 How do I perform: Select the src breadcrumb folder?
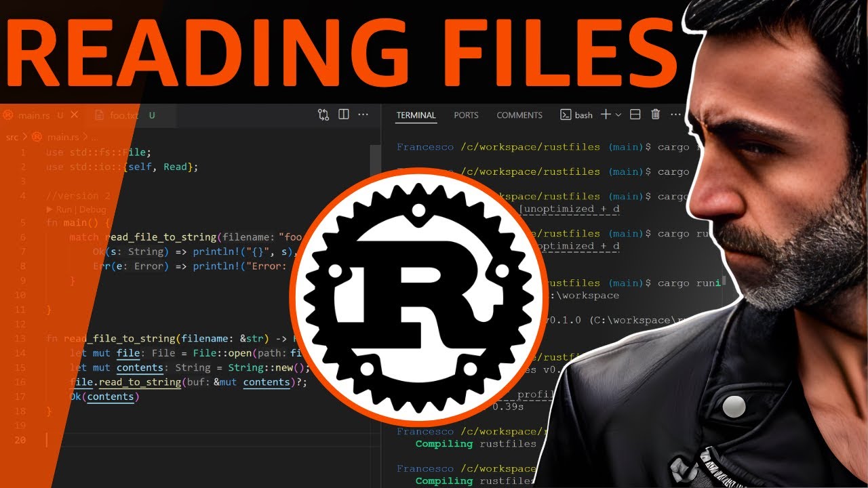point(13,137)
